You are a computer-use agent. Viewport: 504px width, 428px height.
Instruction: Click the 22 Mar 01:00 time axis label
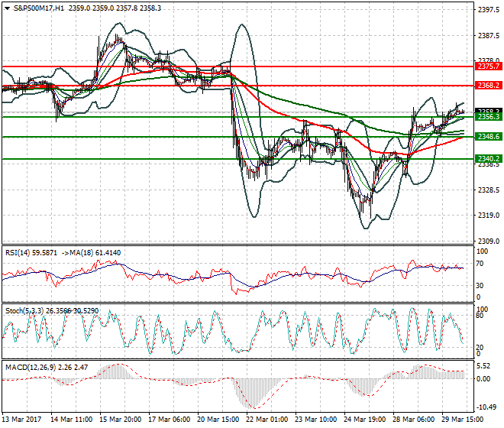[x=267, y=420]
